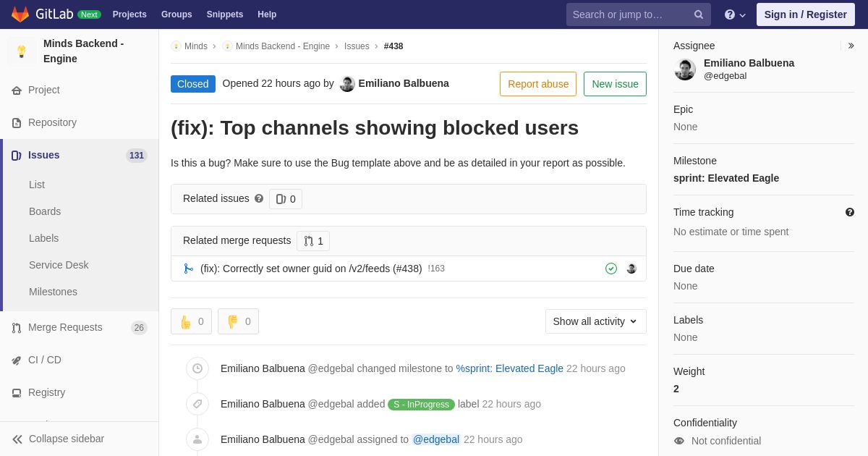868x456 pixels.
Task: Click Minds Backend - Engine breadcrumb link
Action: (x=283, y=46)
